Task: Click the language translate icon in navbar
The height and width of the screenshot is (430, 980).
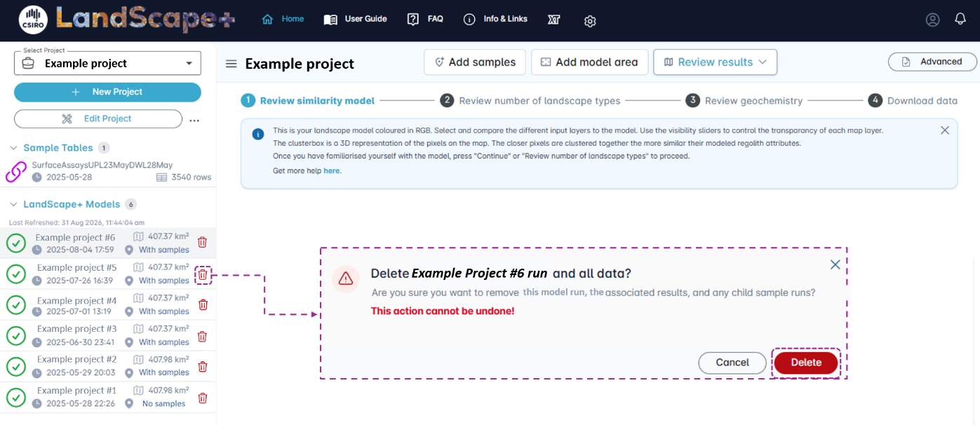Action: (553, 20)
